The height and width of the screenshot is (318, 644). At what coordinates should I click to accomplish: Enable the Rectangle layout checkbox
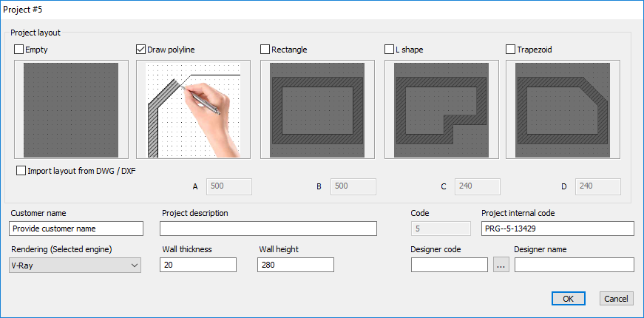[x=265, y=50]
